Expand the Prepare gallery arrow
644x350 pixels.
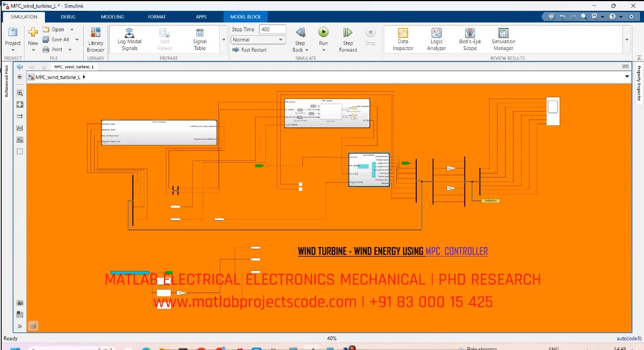(x=223, y=40)
